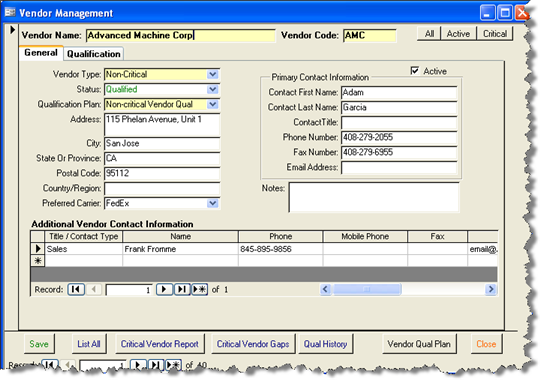Toggle the Active checkbox
Viewport: 540px width, 380px height.
415,71
